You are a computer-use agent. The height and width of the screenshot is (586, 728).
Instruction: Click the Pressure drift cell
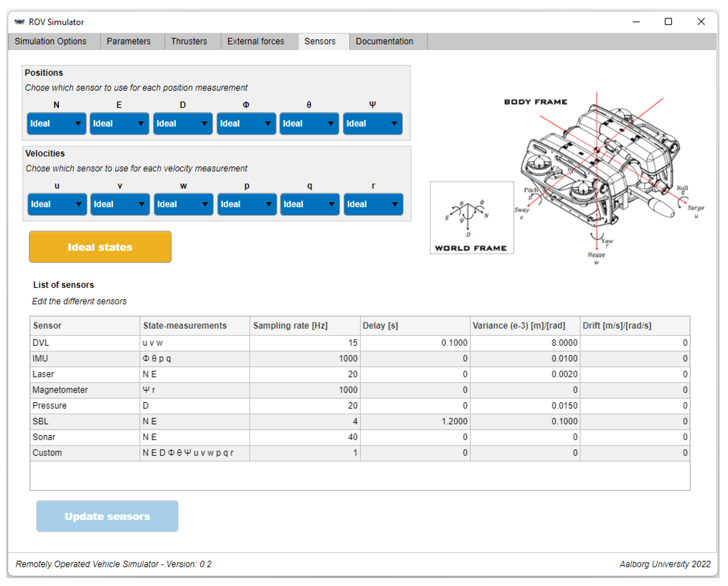[x=635, y=405]
